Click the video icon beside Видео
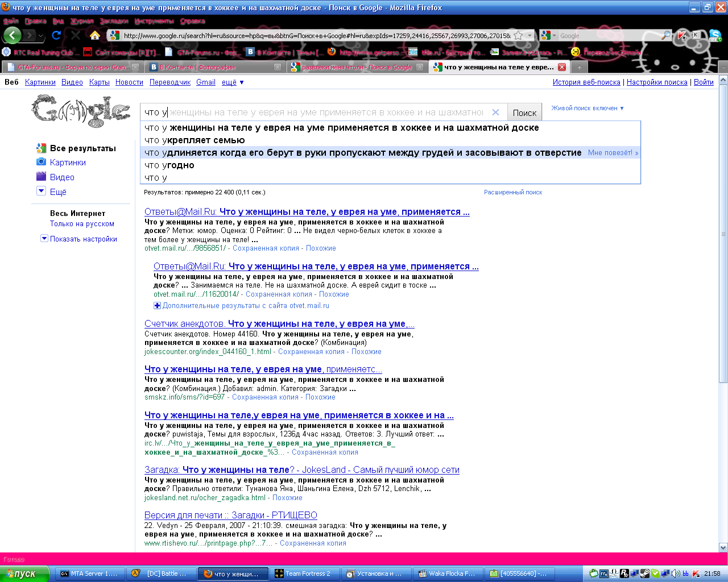The width and height of the screenshot is (728, 582). (41, 177)
